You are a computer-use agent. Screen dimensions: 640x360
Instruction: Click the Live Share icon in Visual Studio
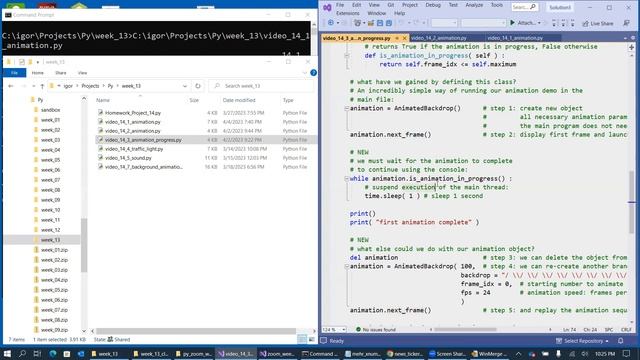point(585,23)
